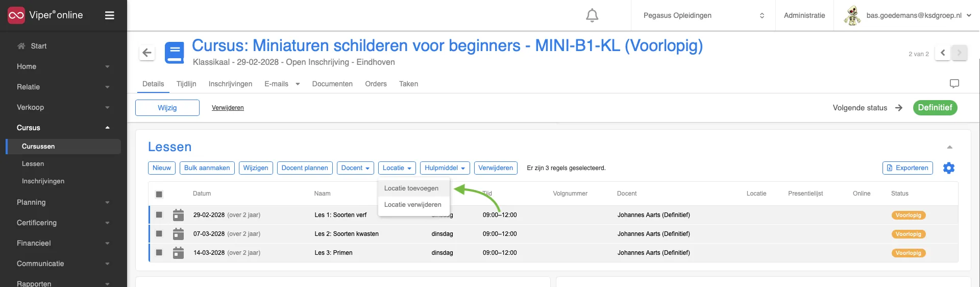The width and height of the screenshot is (980, 287).
Task: Click the Verwijderen lessons button
Action: point(496,168)
